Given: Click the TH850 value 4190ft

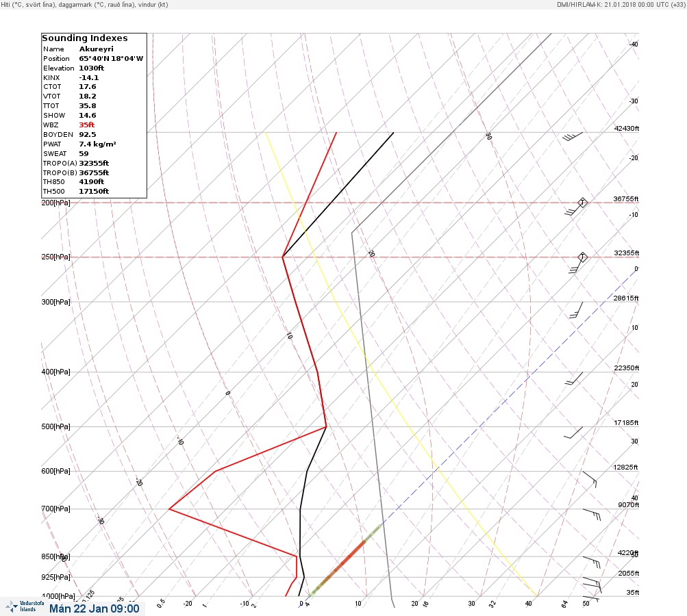Looking at the screenshot, I should pyautogui.click(x=92, y=181).
